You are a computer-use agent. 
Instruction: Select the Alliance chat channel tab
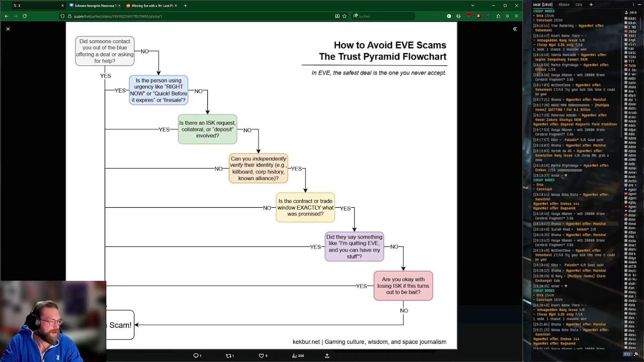click(564, 5)
